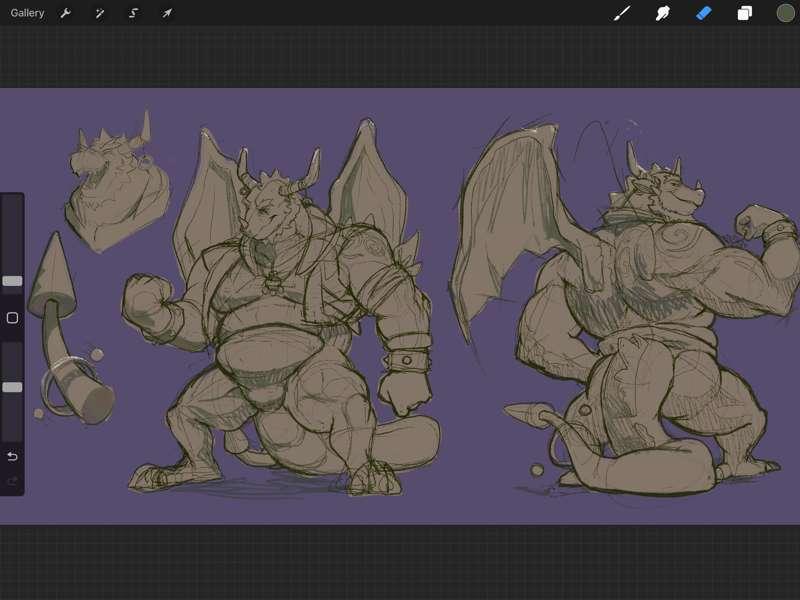Activate the Selection tool

133,13
